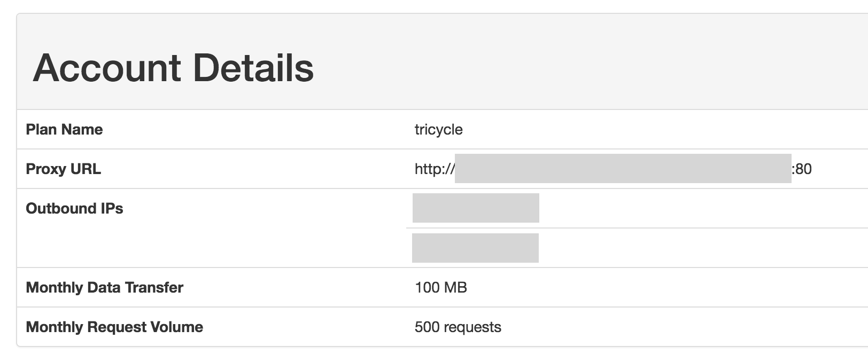The width and height of the screenshot is (868, 362).
Task: Click the tricycle plan value
Action: pyautogui.click(x=438, y=130)
